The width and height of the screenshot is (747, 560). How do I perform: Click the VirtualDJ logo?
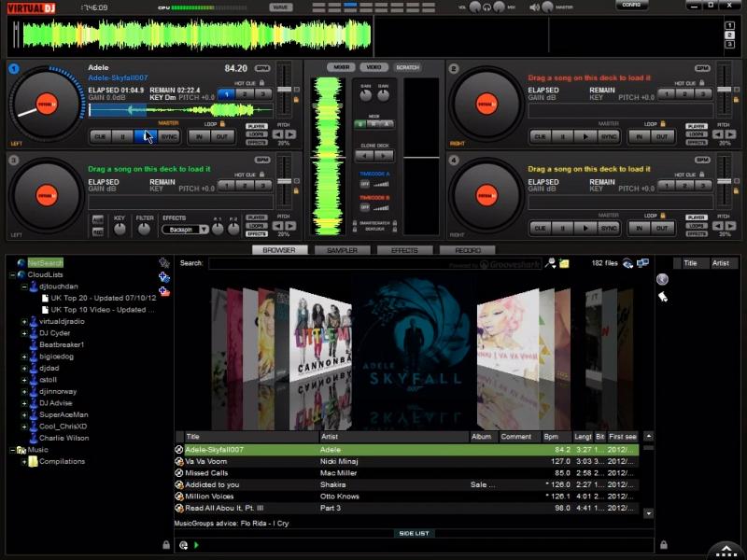(32, 7)
